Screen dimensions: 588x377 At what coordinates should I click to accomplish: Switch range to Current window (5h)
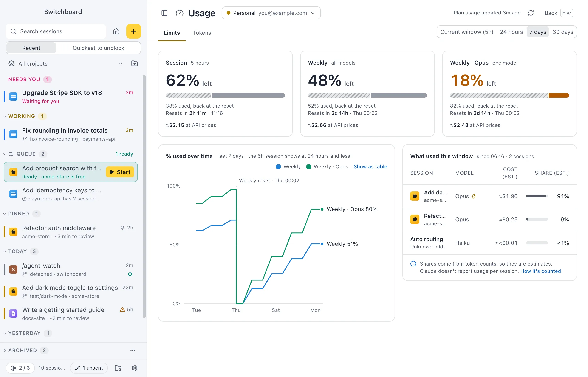pyautogui.click(x=467, y=32)
